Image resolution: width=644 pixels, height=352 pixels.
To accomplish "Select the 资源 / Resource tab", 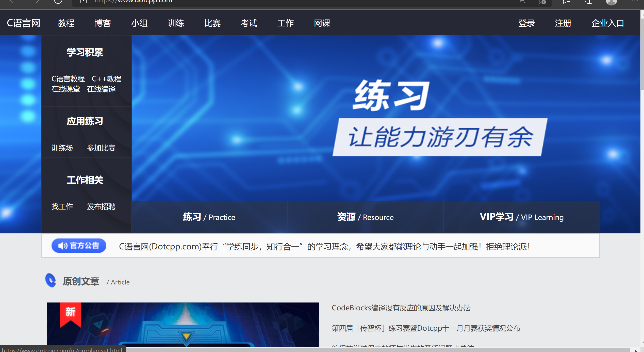I will click(365, 217).
